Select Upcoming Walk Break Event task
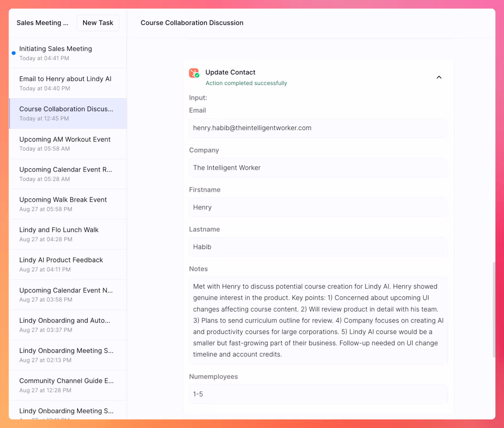 68,204
